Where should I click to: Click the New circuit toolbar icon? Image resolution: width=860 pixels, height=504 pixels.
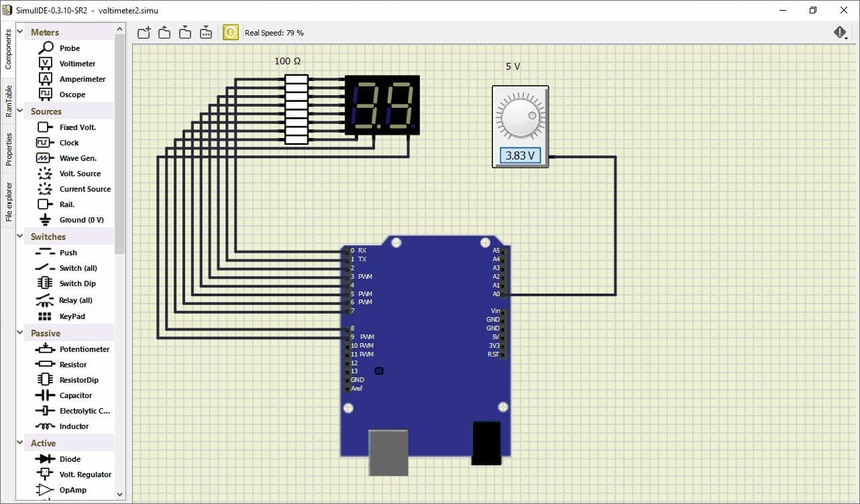point(144,33)
